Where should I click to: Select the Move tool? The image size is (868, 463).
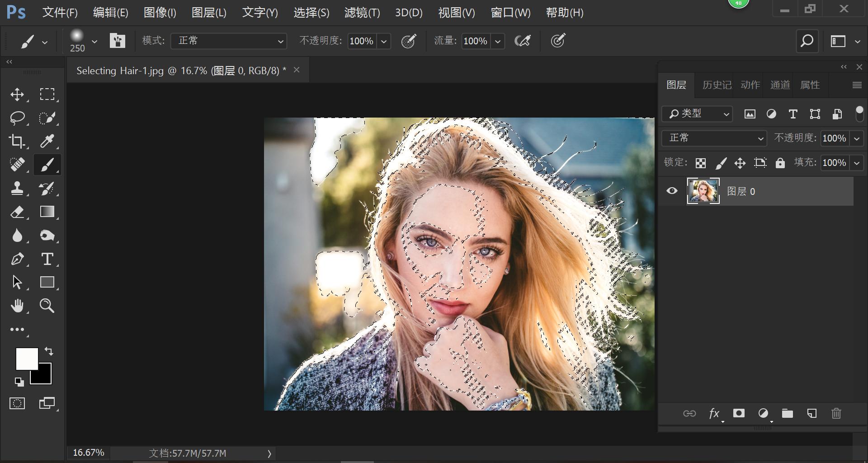(x=18, y=94)
